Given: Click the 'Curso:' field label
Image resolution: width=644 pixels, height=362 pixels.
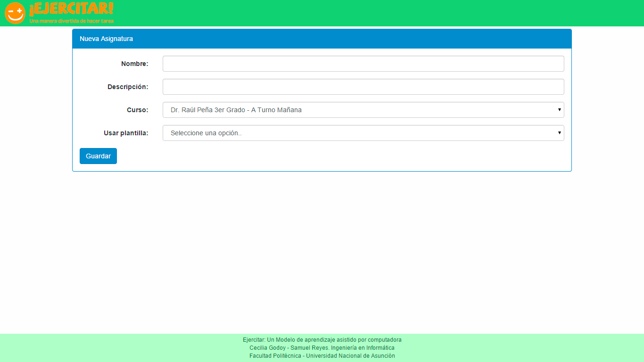Looking at the screenshot, I should [137, 110].
